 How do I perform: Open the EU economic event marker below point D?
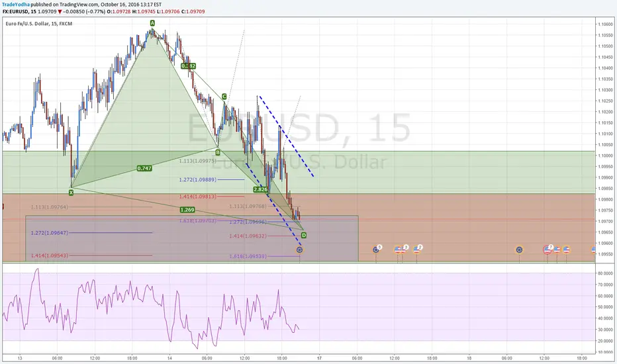tap(299, 250)
